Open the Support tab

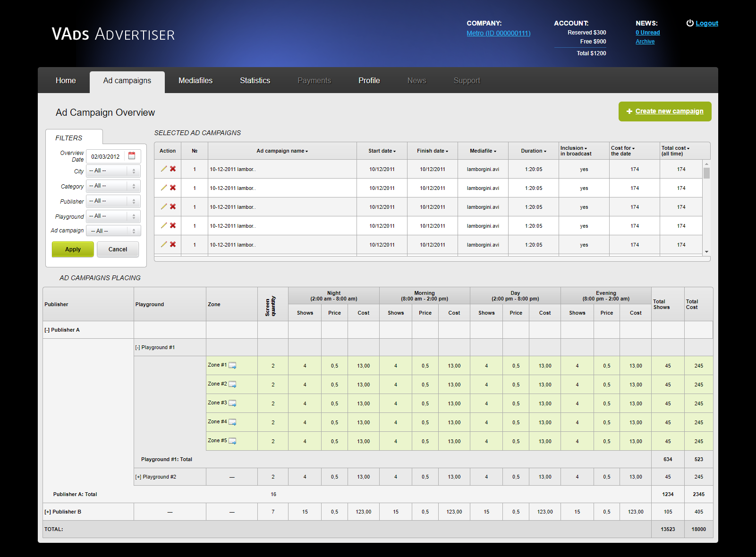pyautogui.click(x=467, y=80)
